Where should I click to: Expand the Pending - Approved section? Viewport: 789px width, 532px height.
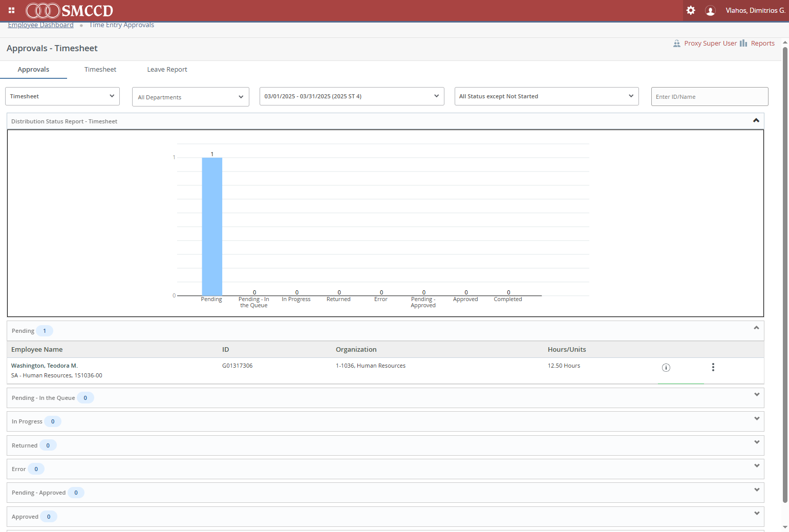(757, 490)
